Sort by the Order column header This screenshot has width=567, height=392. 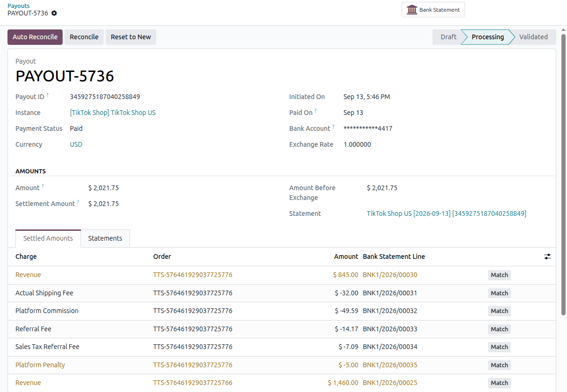point(162,257)
